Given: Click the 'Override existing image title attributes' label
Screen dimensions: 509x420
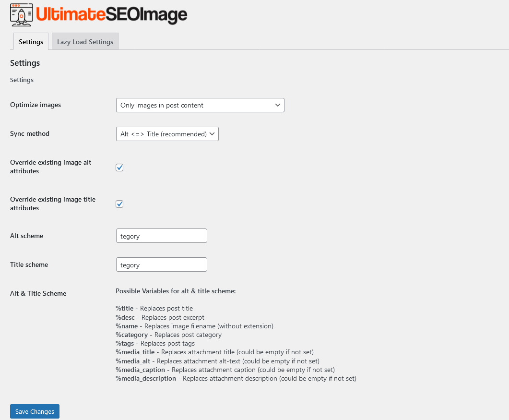Looking at the screenshot, I should click(x=52, y=204).
